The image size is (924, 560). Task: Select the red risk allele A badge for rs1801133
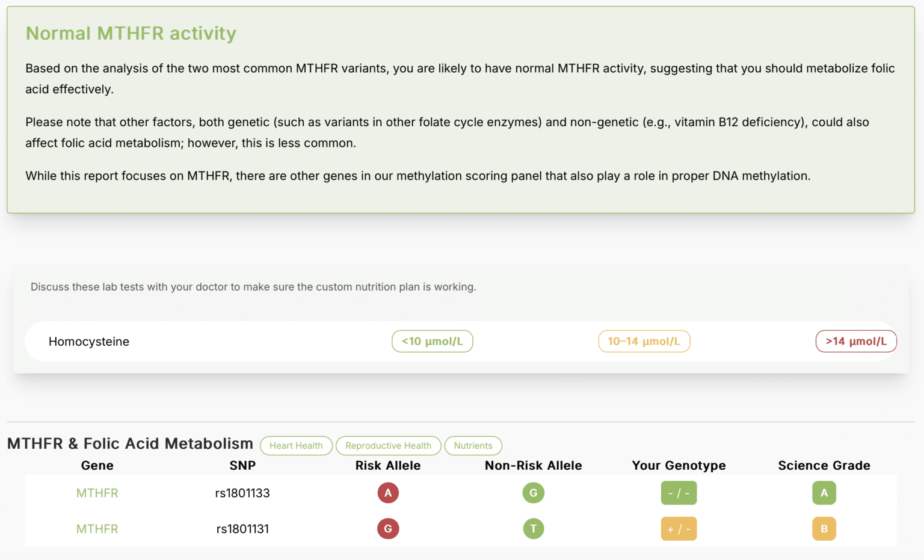[388, 493]
